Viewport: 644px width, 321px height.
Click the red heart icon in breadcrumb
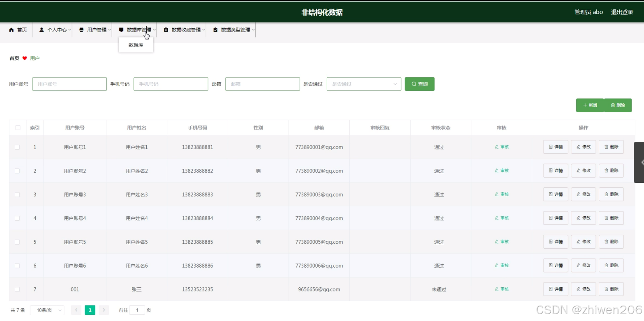[24, 58]
